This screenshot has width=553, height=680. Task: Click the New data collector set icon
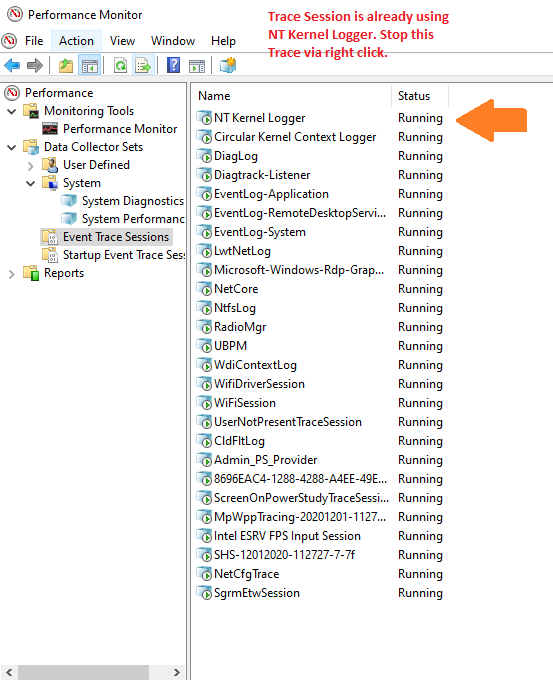click(x=228, y=65)
